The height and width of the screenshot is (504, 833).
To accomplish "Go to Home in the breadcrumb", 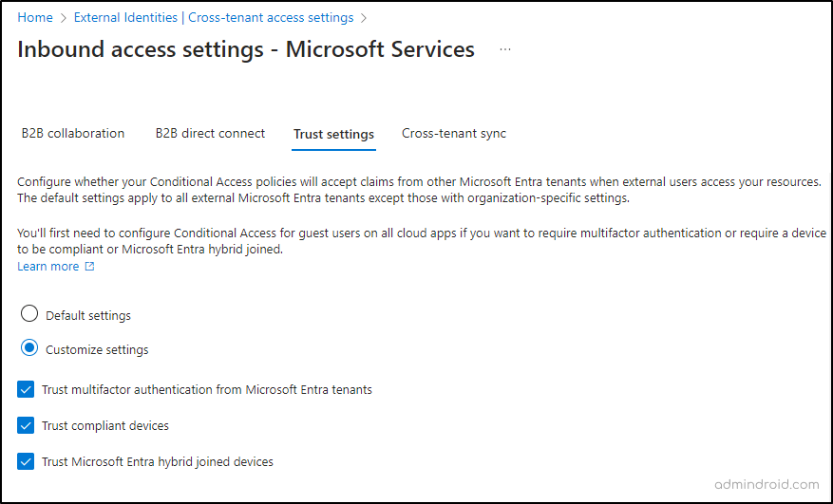I will pyautogui.click(x=35, y=17).
